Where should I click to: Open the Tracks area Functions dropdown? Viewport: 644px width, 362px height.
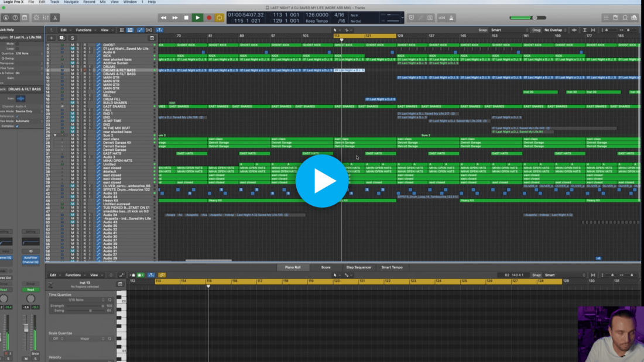click(x=85, y=30)
